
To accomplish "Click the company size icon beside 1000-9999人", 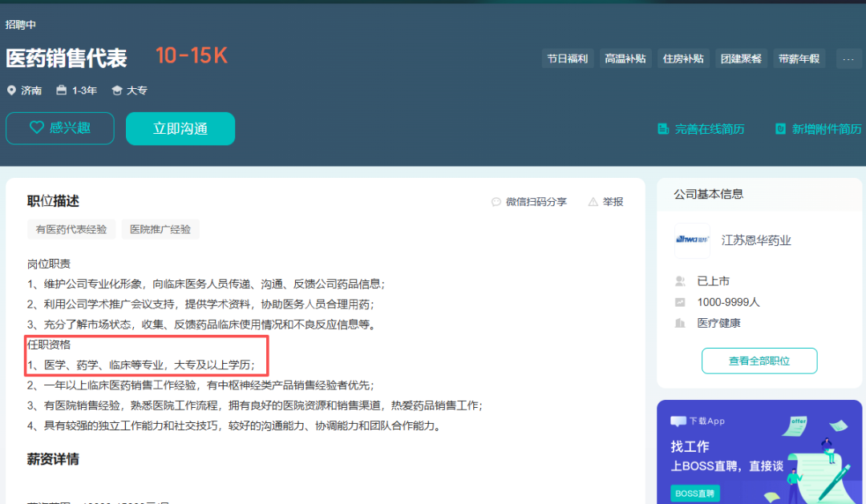I will [681, 303].
